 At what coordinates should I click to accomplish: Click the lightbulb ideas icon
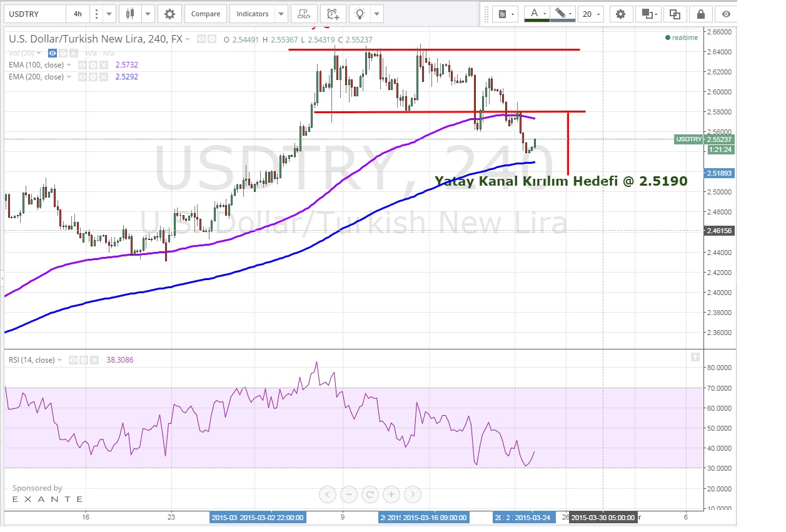[x=360, y=14]
